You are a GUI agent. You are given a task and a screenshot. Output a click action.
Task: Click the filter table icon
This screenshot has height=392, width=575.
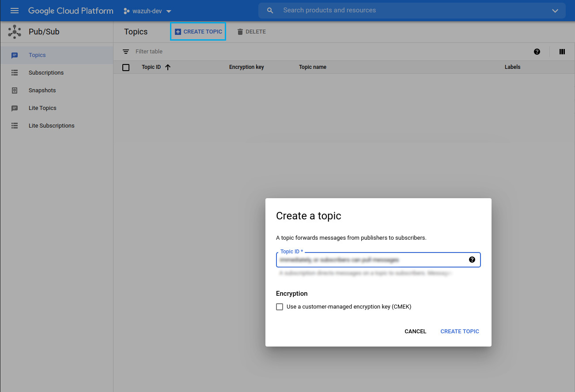[x=126, y=52]
